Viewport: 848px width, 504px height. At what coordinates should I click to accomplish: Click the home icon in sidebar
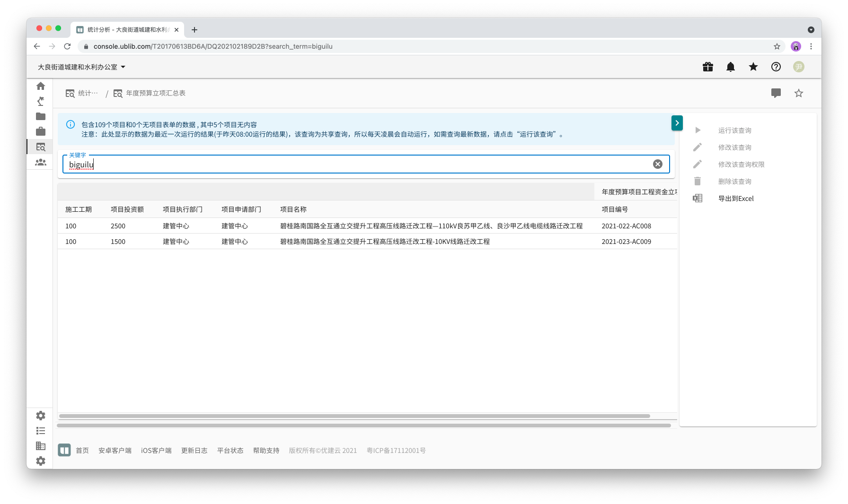(x=41, y=86)
